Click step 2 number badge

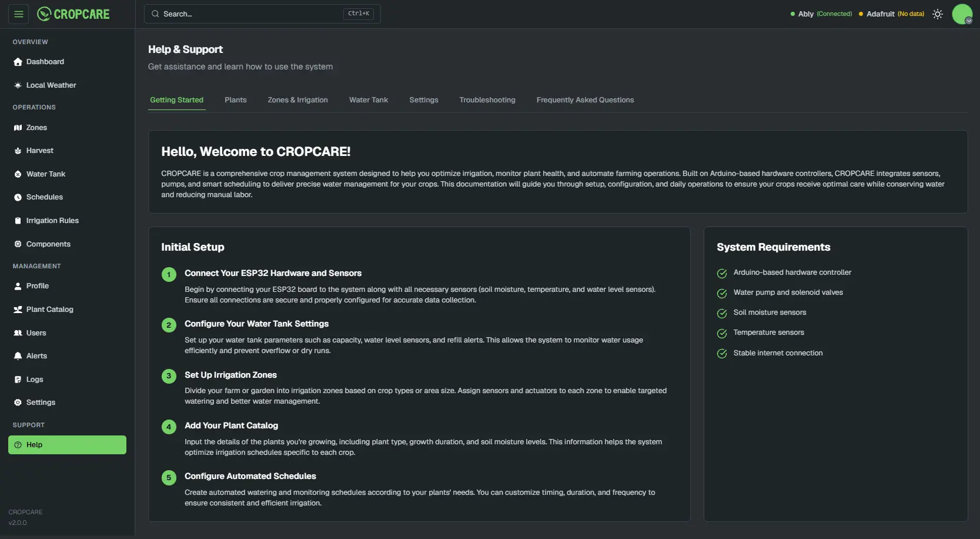coord(169,325)
